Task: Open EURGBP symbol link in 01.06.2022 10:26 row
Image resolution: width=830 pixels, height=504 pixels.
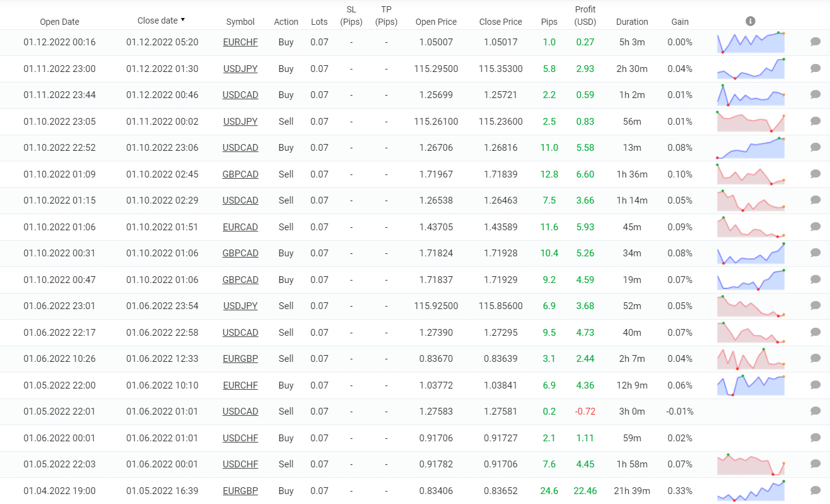Action: click(x=240, y=359)
